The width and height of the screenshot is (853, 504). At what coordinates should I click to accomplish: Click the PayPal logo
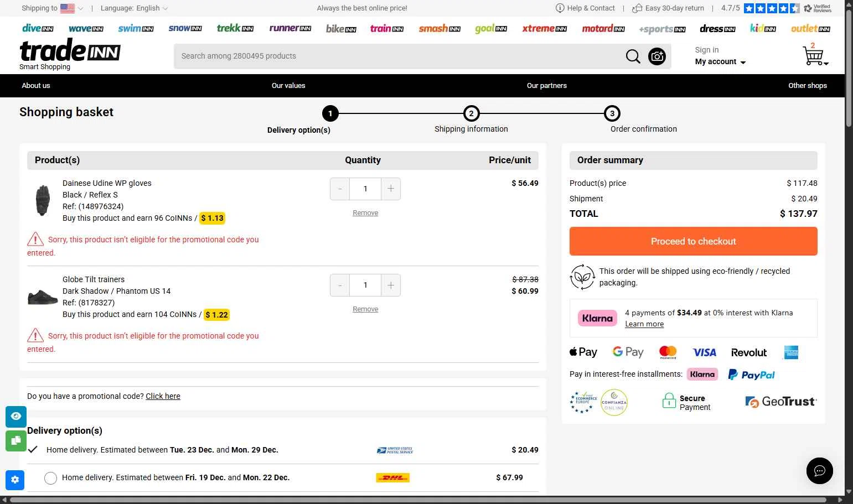click(x=751, y=375)
